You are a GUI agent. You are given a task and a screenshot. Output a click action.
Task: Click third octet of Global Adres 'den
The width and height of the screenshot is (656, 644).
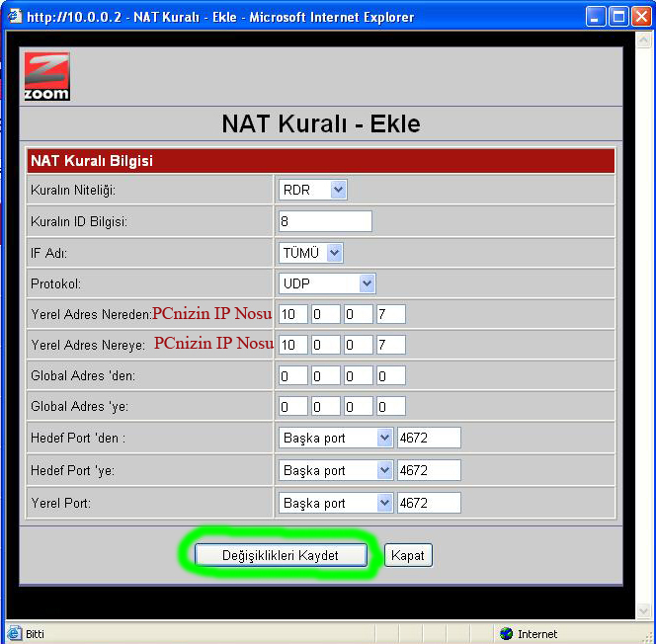click(358, 376)
